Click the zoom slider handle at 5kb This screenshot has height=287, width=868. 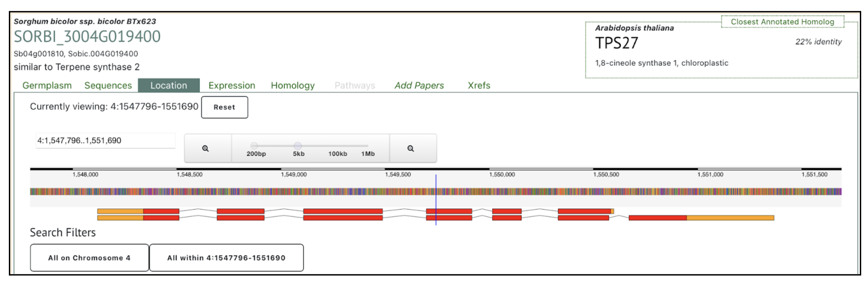click(x=298, y=146)
